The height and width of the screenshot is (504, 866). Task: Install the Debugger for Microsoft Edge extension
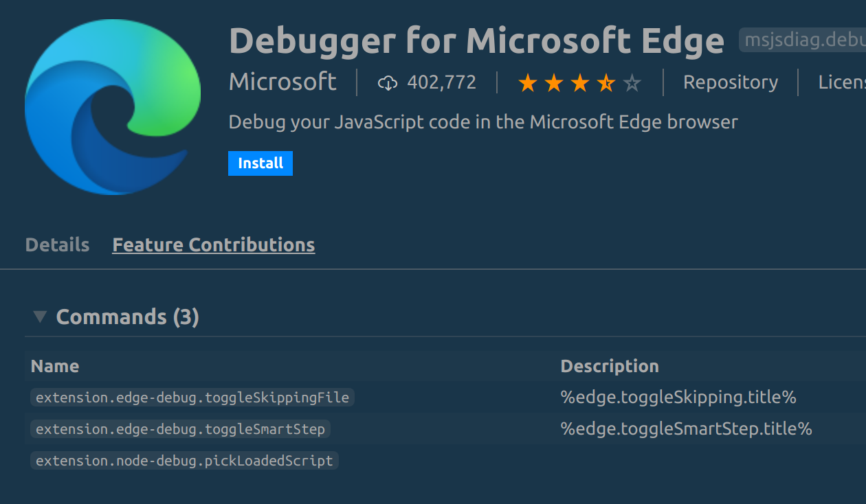260,163
